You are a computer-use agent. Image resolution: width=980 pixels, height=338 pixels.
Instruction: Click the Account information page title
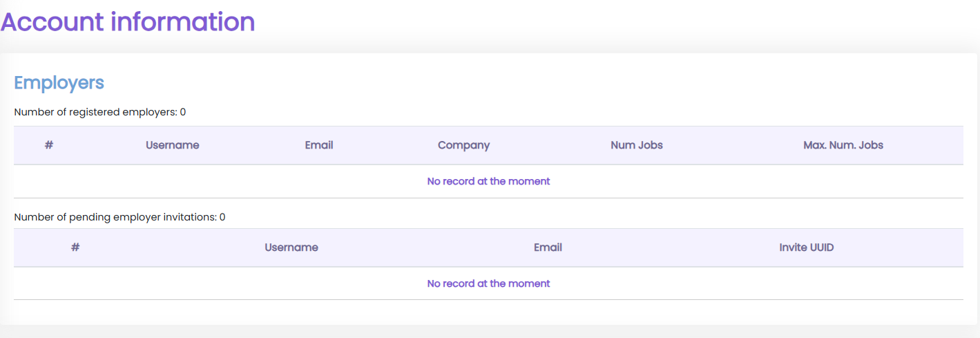point(128,22)
